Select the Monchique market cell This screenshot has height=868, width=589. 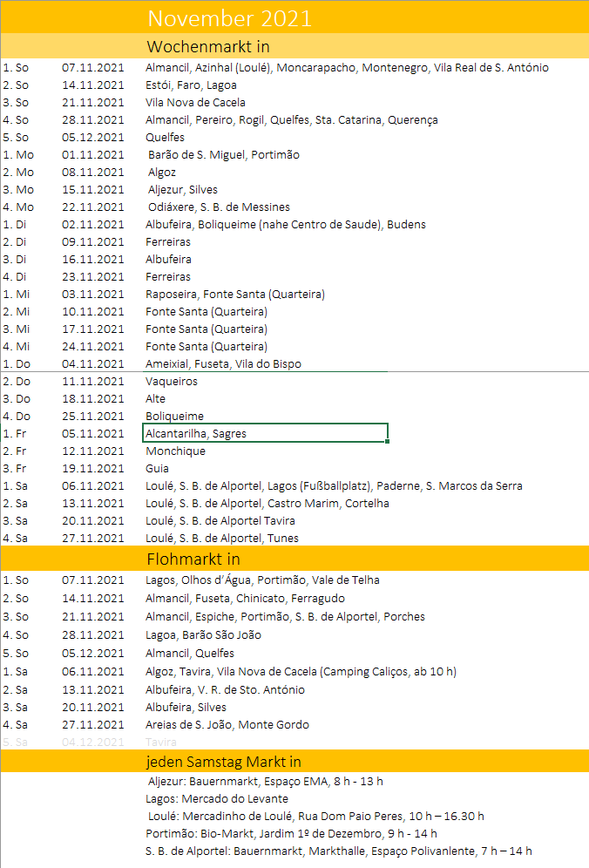pos(175,451)
